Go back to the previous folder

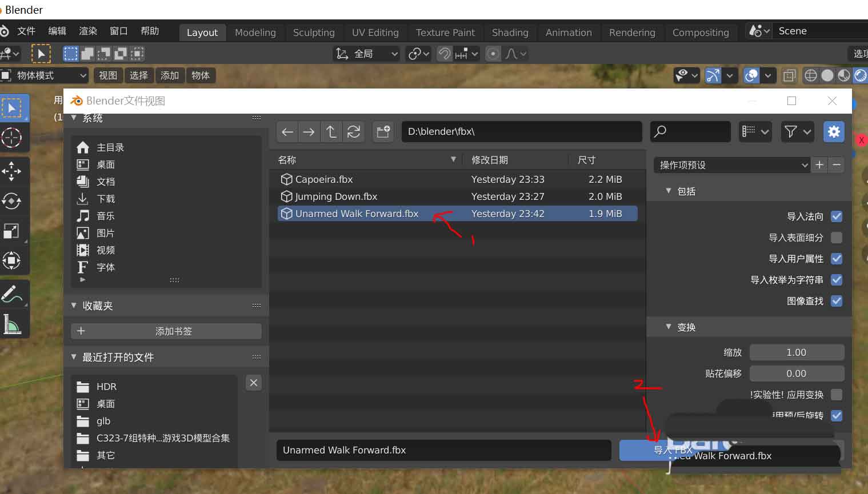(287, 132)
